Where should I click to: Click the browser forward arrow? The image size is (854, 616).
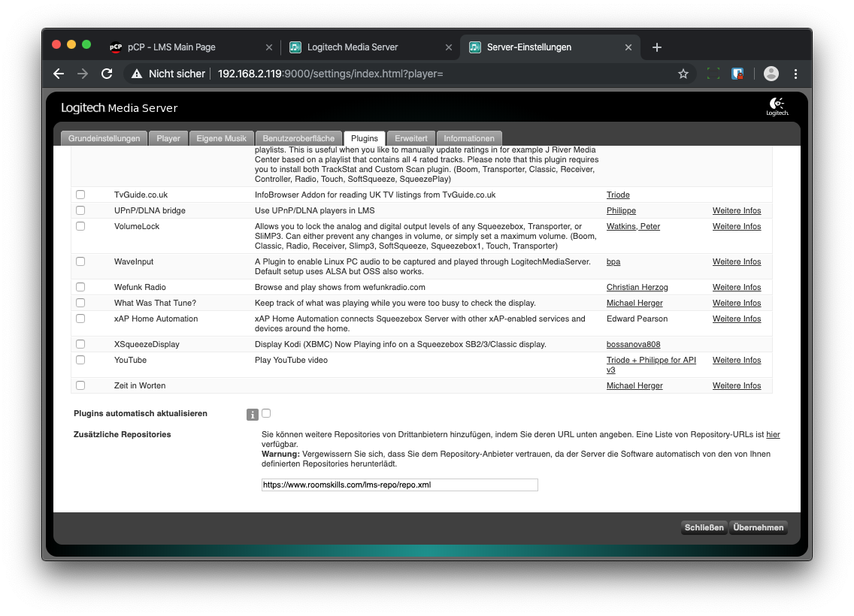(x=83, y=74)
